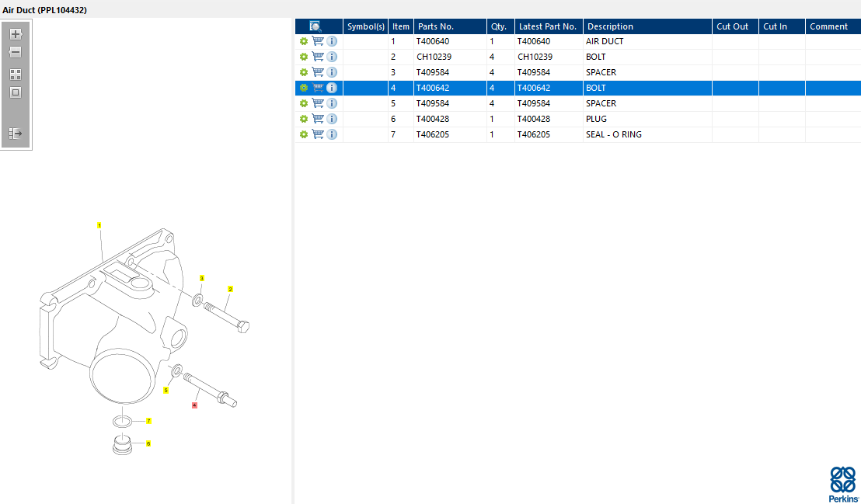Click green gear icon for PLUG row
Viewport: 861px width, 504px height.
pyautogui.click(x=304, y=119)
